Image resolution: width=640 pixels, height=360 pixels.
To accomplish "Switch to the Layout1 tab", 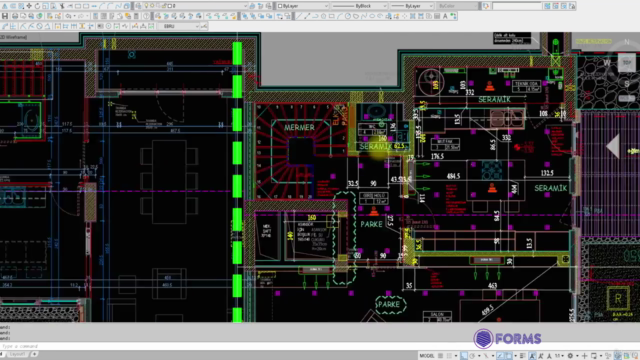I will point(17,354).
